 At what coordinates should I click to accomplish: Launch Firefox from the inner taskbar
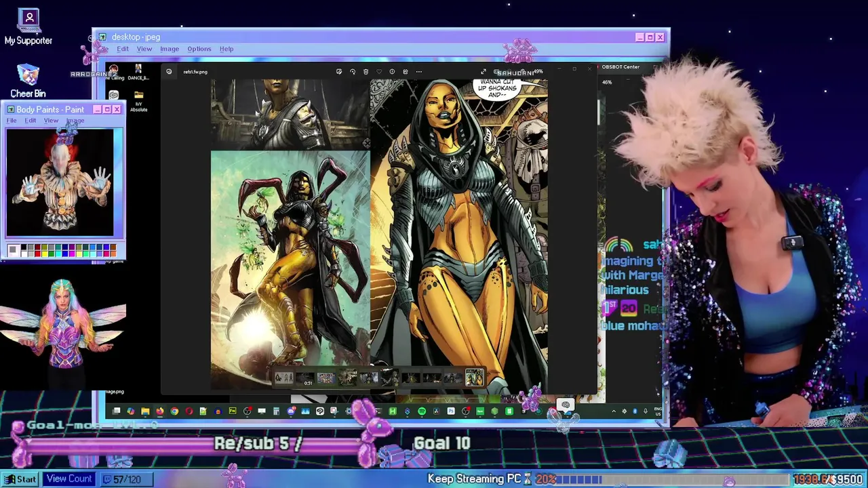coord(160,411)
